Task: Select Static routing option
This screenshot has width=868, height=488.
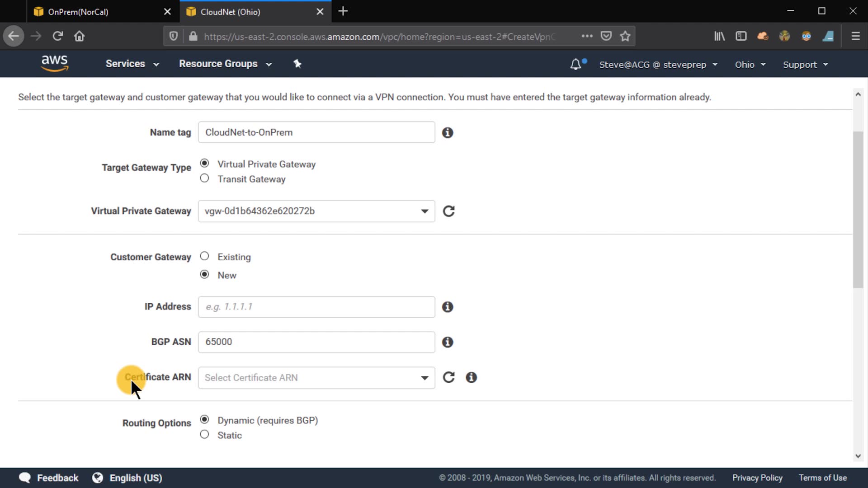Action: click(x=204, y=435)
